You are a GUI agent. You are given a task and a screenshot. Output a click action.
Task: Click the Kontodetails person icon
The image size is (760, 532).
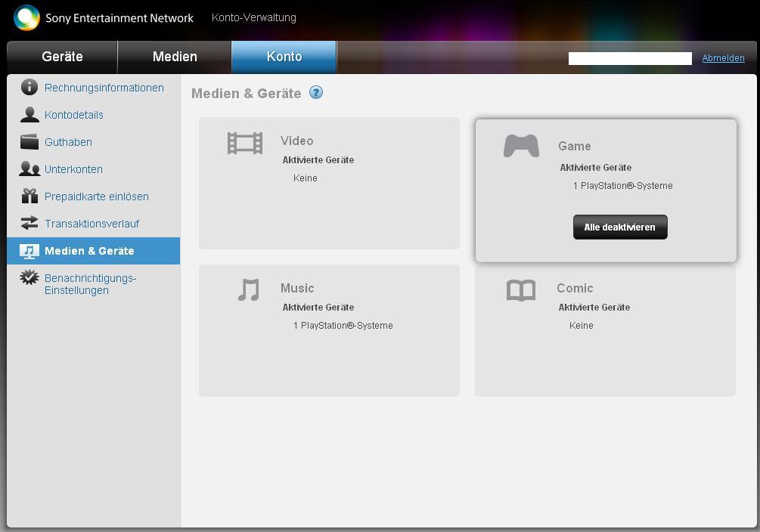tap(29, 114)
